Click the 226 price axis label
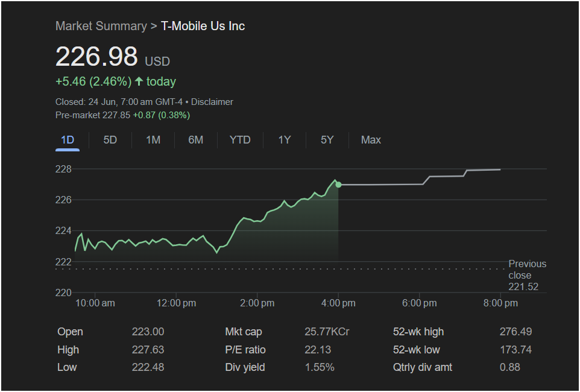 pos(63,200)
